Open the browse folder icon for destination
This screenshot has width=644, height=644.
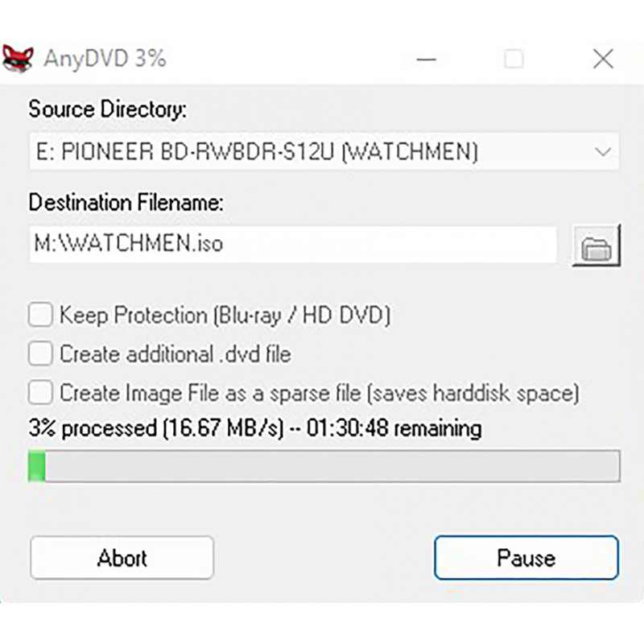(x=597, y=246)
